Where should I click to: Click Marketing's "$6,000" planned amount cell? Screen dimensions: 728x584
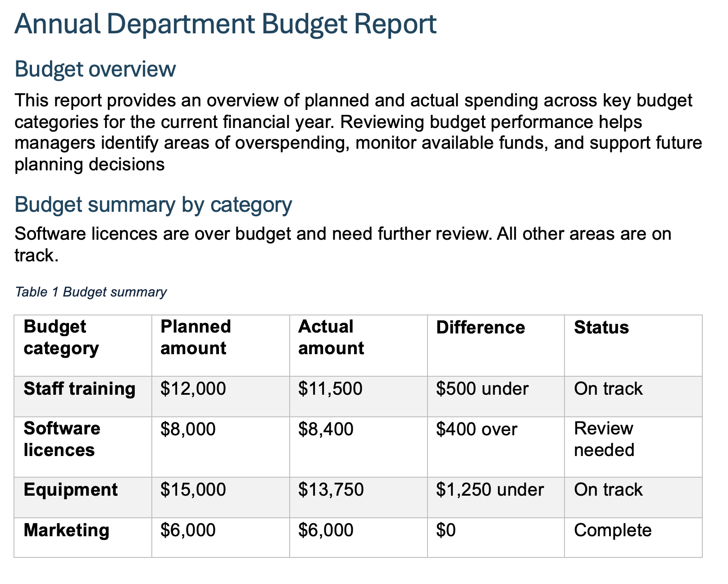pyautogui.click(x=221, y=538)
